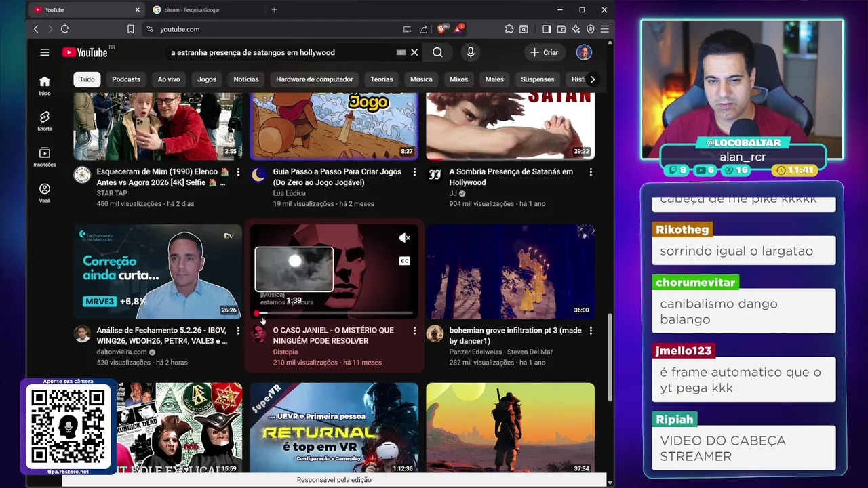This screenshot has width=868, height=488.
Task: Click the YouTube logo
Action: click(85, 52)
